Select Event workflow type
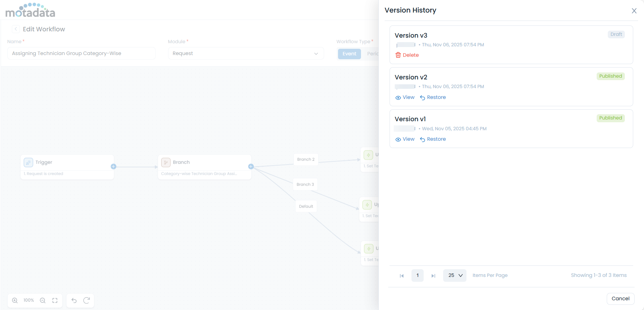This screenshot has width=644, height=310. (x=349, y=54)
